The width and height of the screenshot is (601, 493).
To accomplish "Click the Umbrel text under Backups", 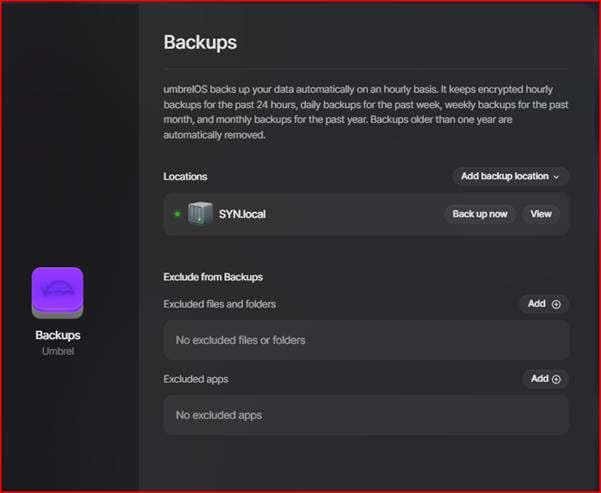I will click(x=57, y=351).
